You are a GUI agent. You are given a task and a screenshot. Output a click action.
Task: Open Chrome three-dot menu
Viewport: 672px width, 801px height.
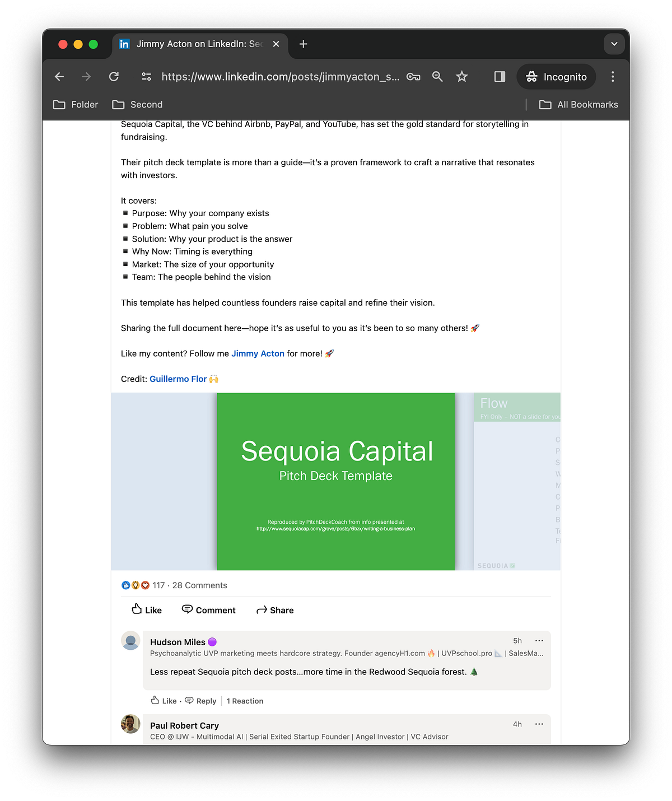(613, 77)
